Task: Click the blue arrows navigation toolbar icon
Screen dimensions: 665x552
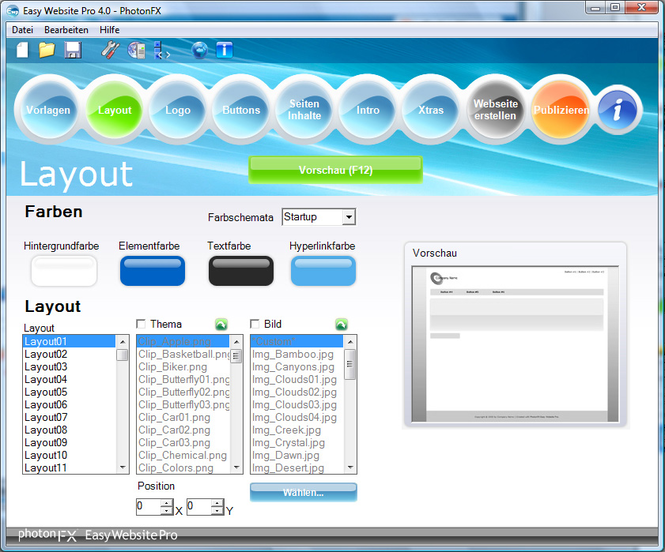Action: [x=162, y=50]
